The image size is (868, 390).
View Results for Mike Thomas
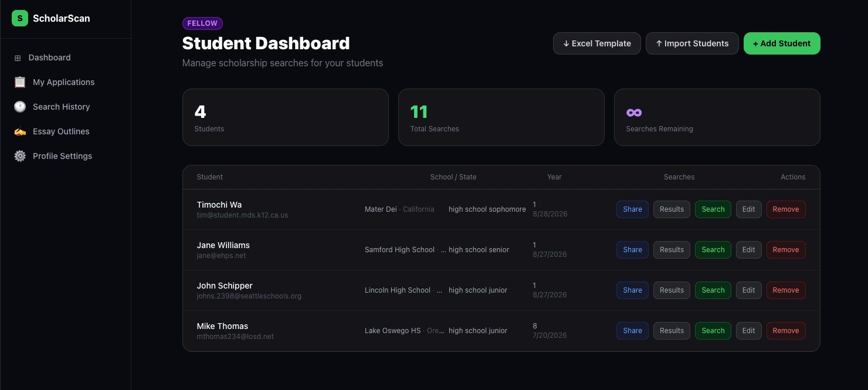672,331
